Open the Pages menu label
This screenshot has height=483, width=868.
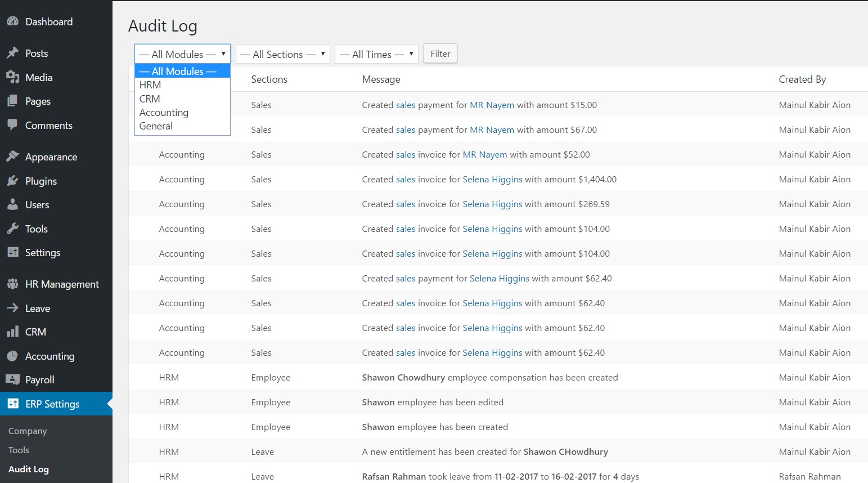(38, 101)
